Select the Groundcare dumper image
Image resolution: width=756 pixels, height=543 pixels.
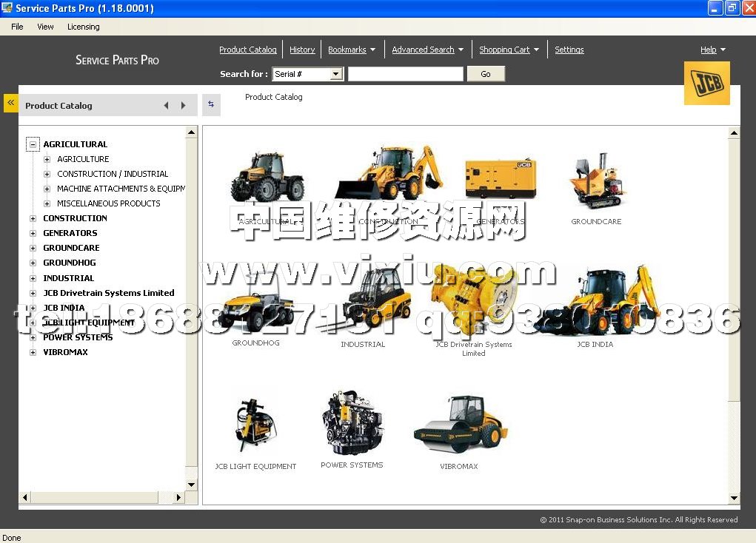596,181
